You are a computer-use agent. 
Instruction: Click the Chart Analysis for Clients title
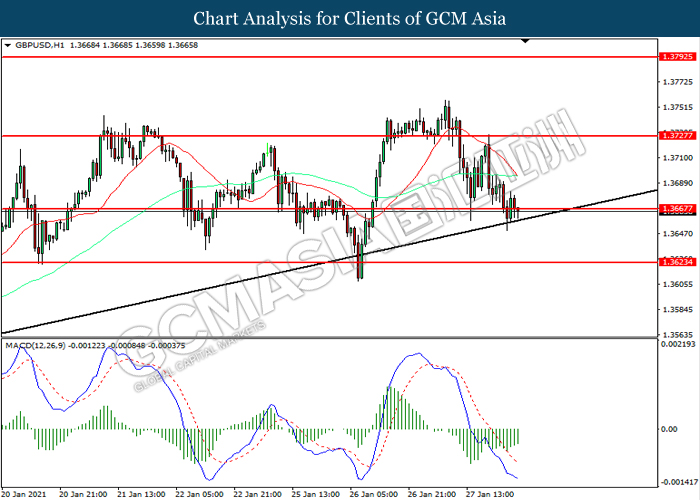pyautogui.click(x=350, y=19)
